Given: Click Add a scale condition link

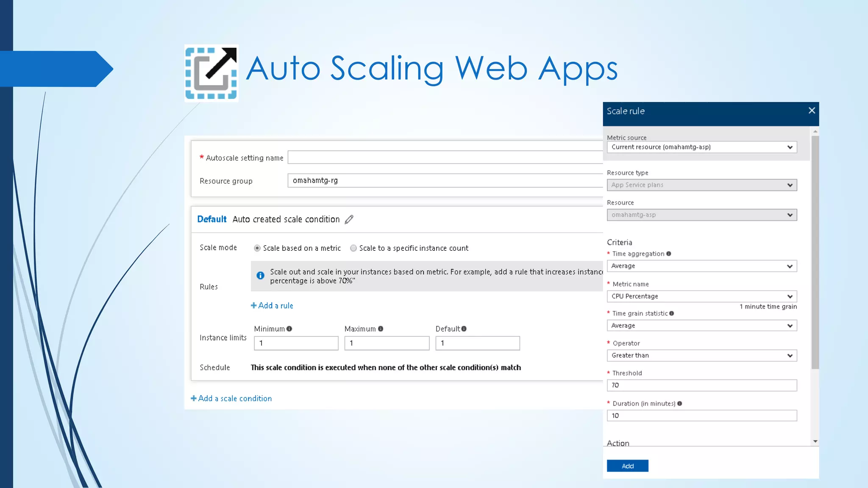Looking at the screenshot, I should point(231,399).
